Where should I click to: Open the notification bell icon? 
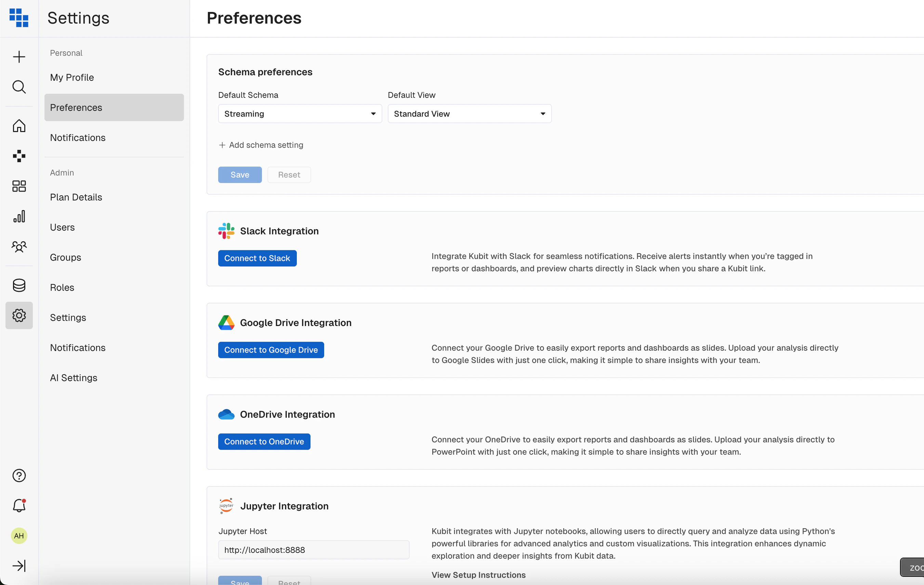19,506
